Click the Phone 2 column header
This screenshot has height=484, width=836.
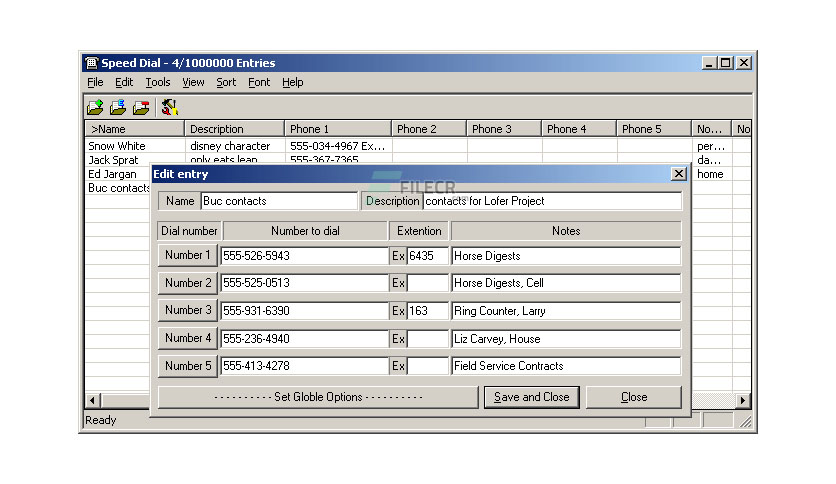coord(429,129)
